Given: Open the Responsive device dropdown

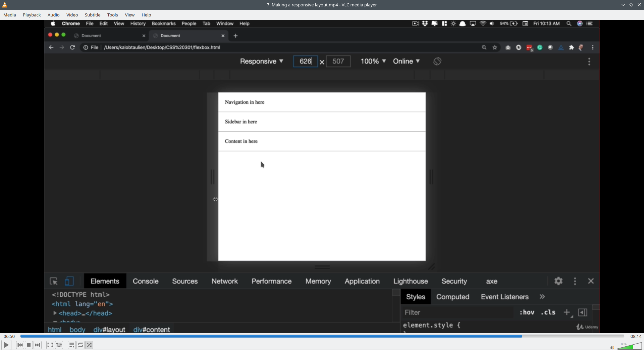Looking at the screenshot, I should [262, 61].
